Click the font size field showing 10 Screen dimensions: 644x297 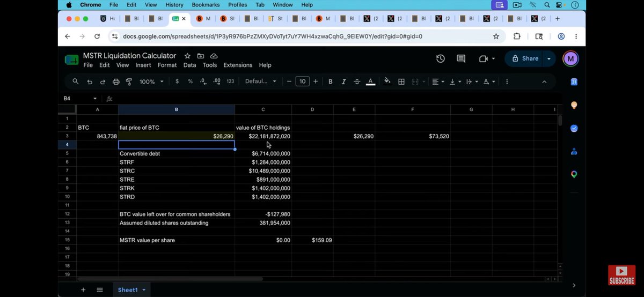coord(302,81)
